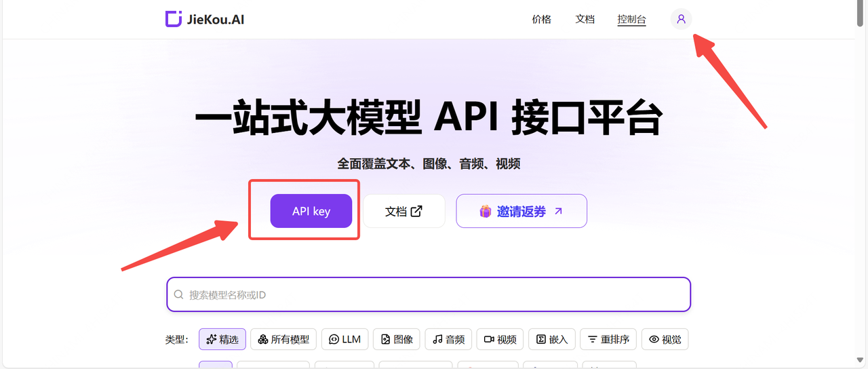Select the 精选 featured filter
The width and height of the screenshot is (868, 369).
[x=222, y=339]
